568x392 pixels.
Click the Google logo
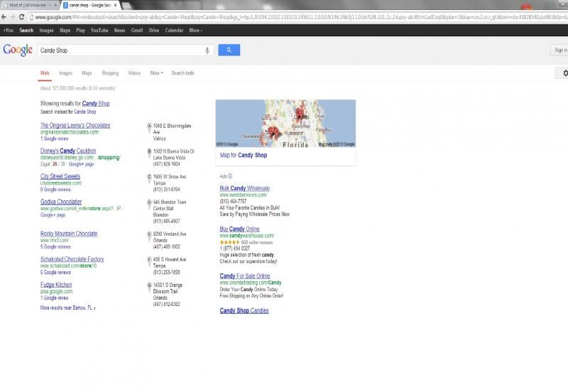coord(17,50)
